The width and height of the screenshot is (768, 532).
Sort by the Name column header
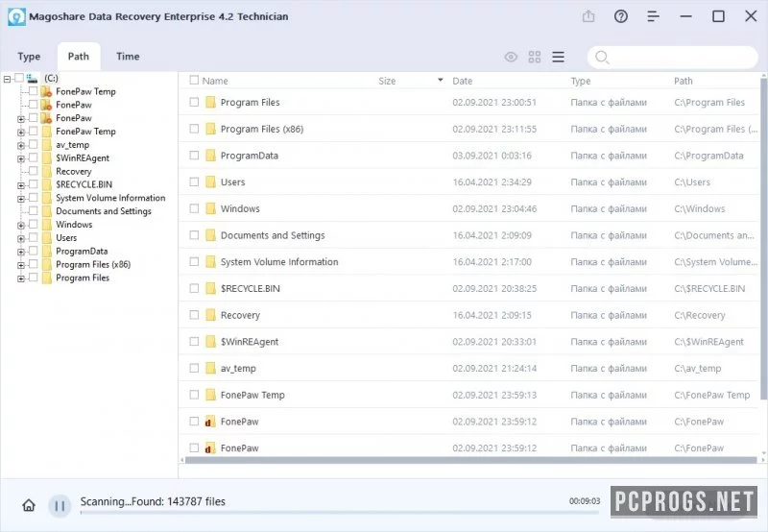(215, 81)
